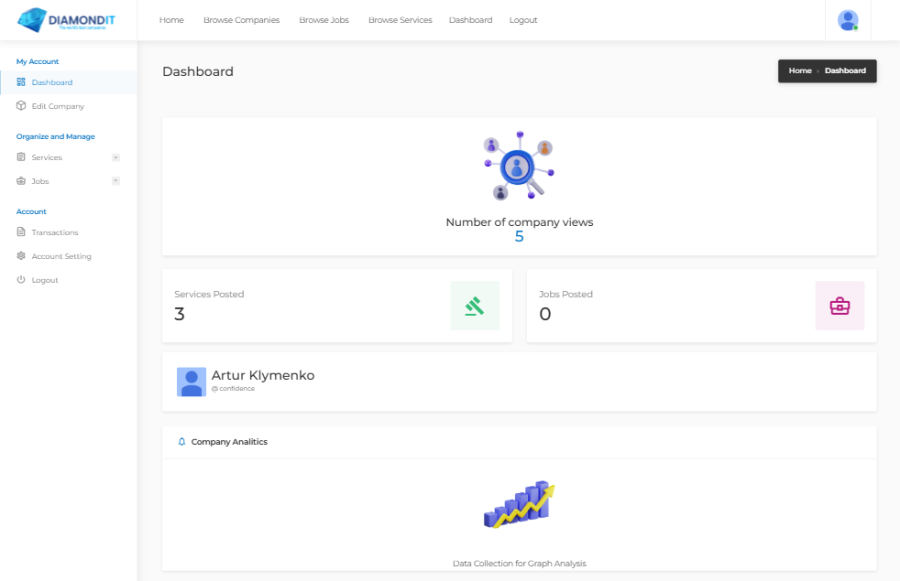Click the Company Analitics bell icon
This screenshot has width=900, height=581.
[x=181, y=441]
